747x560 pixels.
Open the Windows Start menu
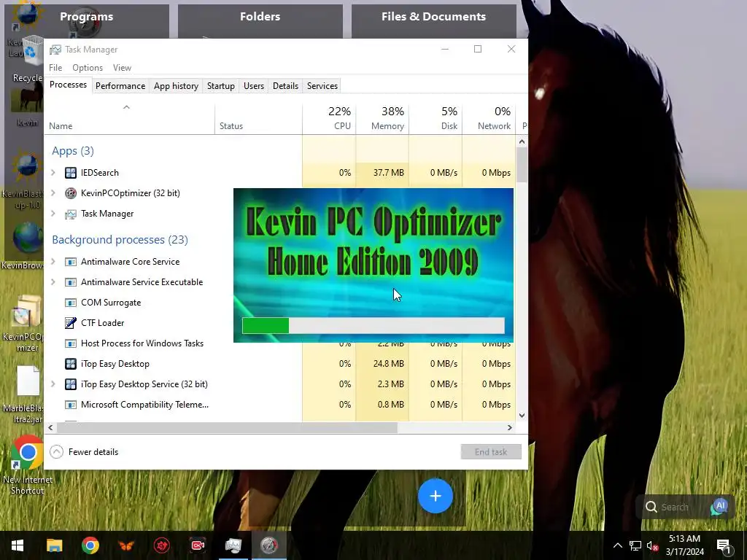click(x=18, y=545)
